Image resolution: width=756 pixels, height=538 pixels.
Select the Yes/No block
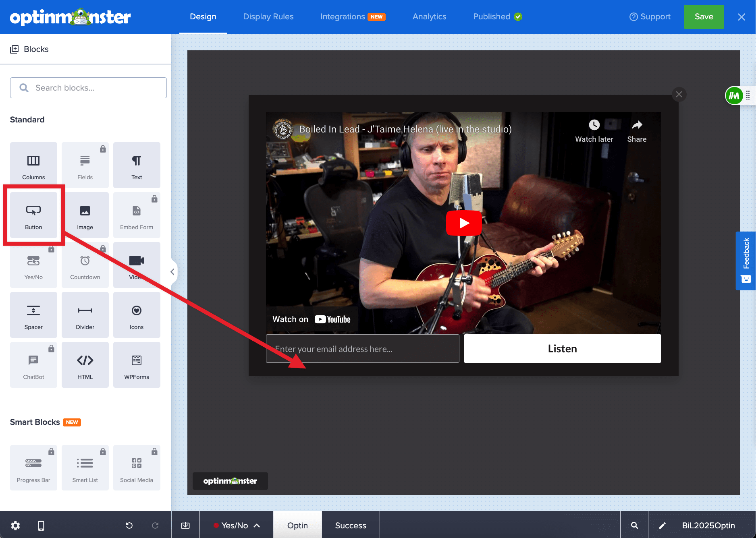tap(33, 265)
